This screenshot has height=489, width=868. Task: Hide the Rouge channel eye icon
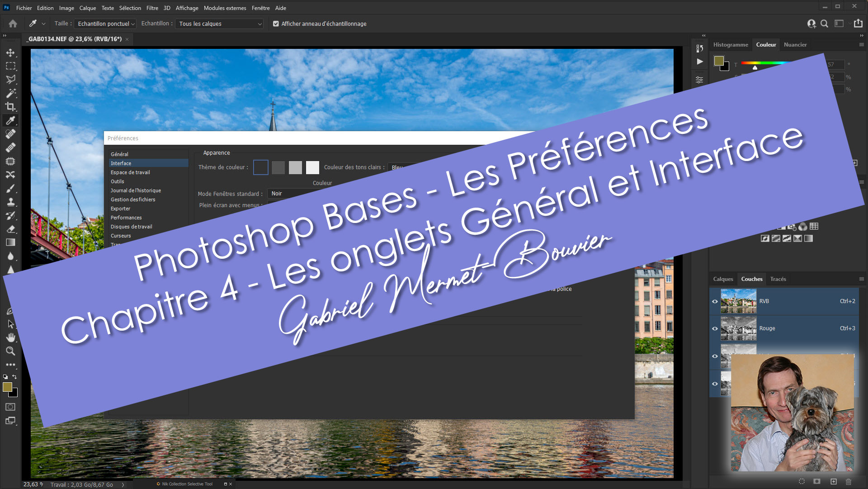[x=715, y=328]
